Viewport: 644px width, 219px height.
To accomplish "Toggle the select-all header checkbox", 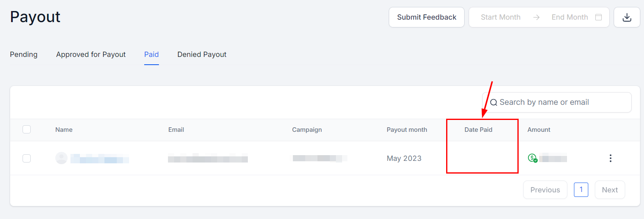I will [x=27, y=130].
